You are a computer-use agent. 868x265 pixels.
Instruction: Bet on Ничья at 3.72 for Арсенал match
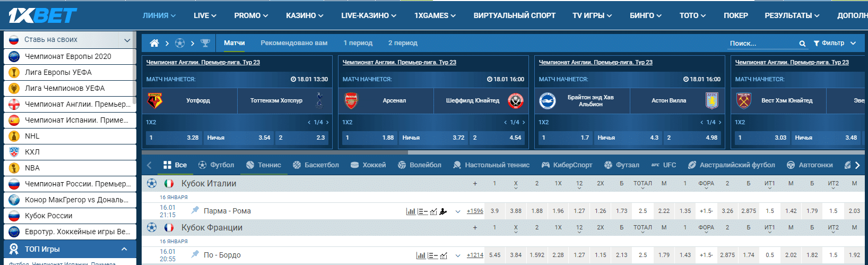(x=433, y=138)
